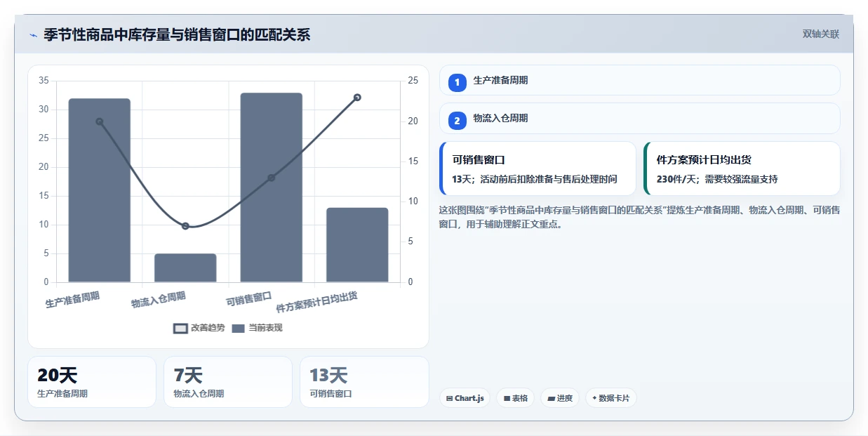This screenshot has width=868, height=436.
Task: Click the trend line point above 物流入仓周期
Action: tap(185, 226)
